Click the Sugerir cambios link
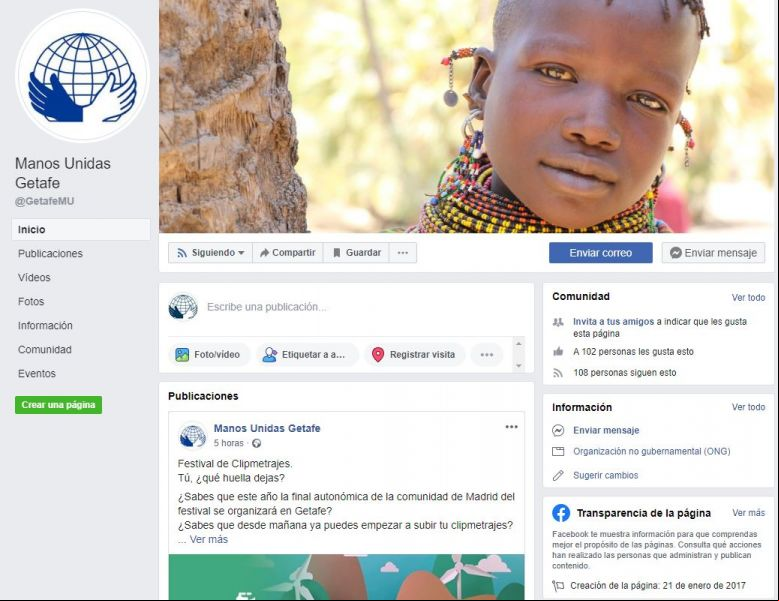Screen dimensions: 779x601 (605, 475)
